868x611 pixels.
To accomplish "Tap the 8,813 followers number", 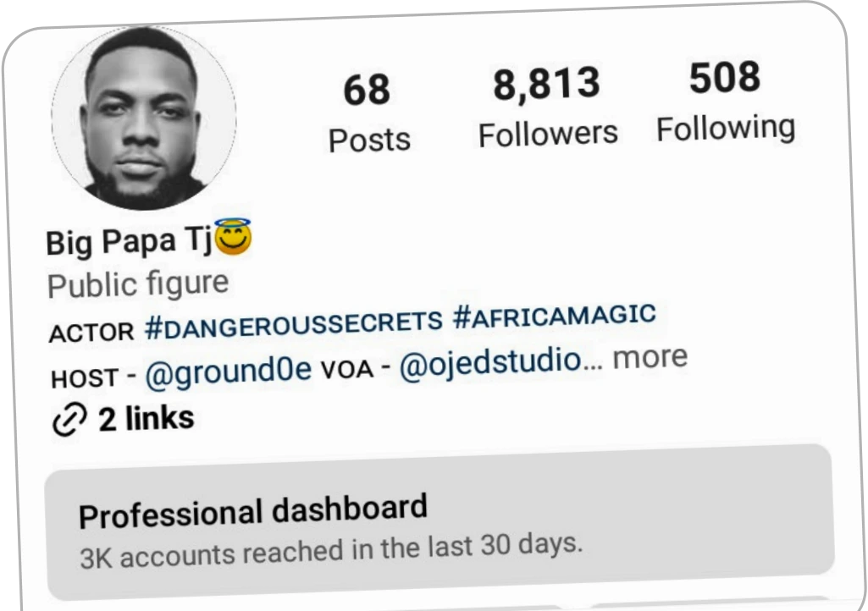I will coord(547,85).
